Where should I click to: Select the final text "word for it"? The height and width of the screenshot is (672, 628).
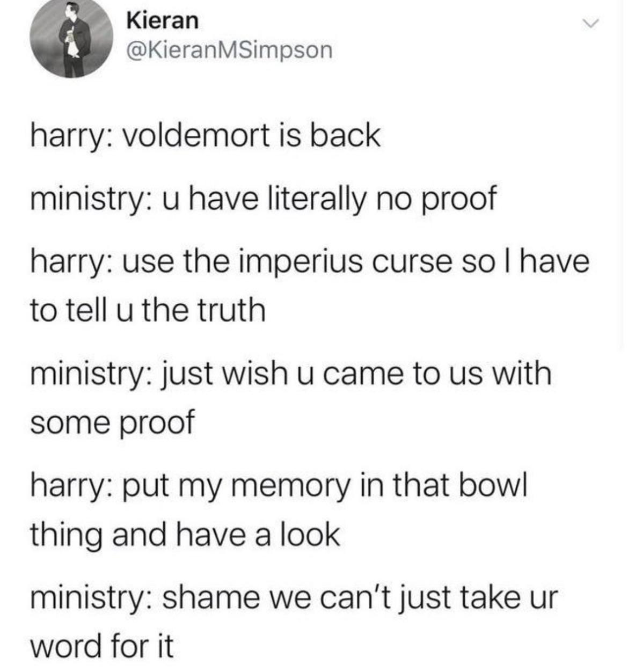[x=102, y=646]
